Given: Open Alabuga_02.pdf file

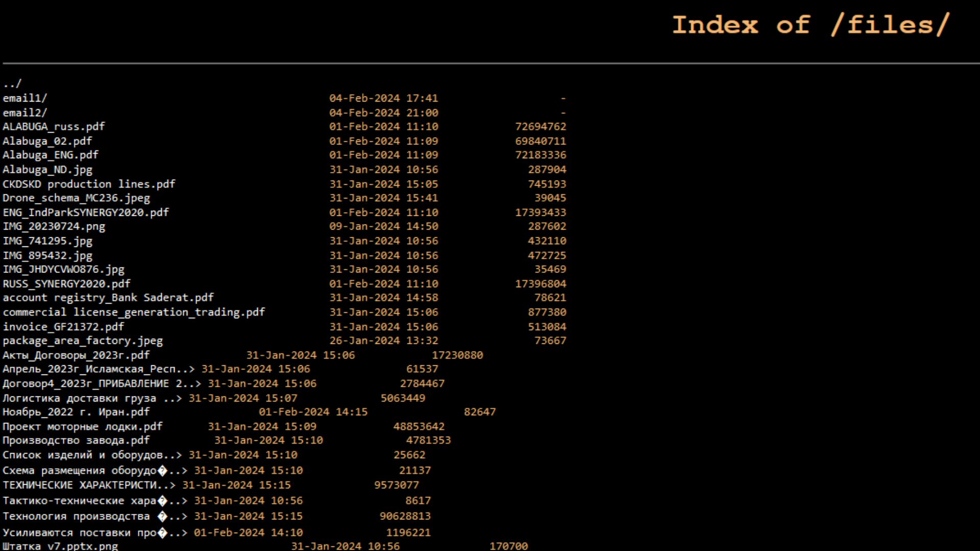Looking at the screenshot, I should [x=47, y=141].
